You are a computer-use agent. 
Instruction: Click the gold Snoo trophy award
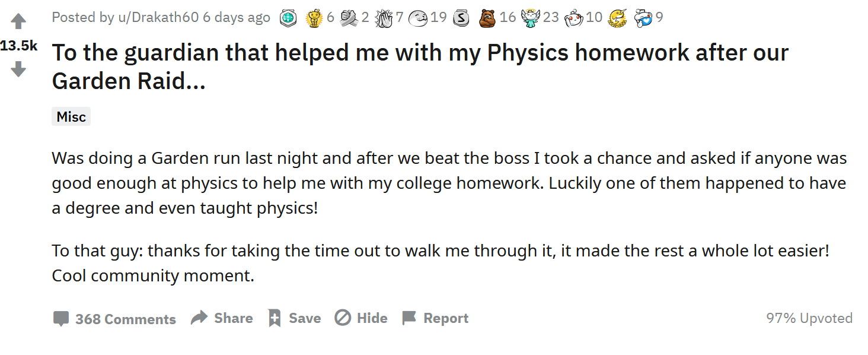pyautogui.click(x=314, y=18)
